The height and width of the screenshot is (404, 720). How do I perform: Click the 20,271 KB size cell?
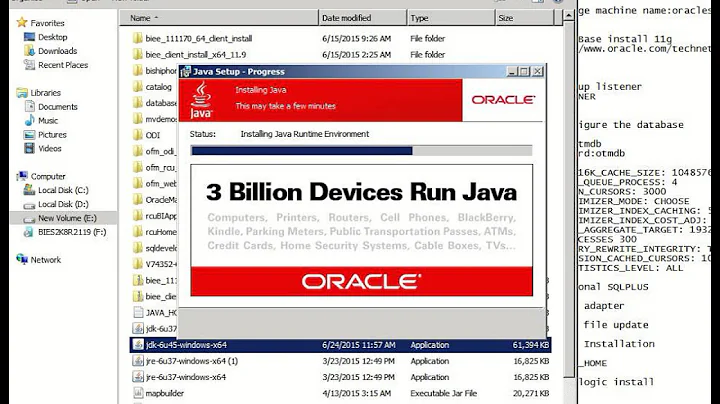(x=531, y=393)
